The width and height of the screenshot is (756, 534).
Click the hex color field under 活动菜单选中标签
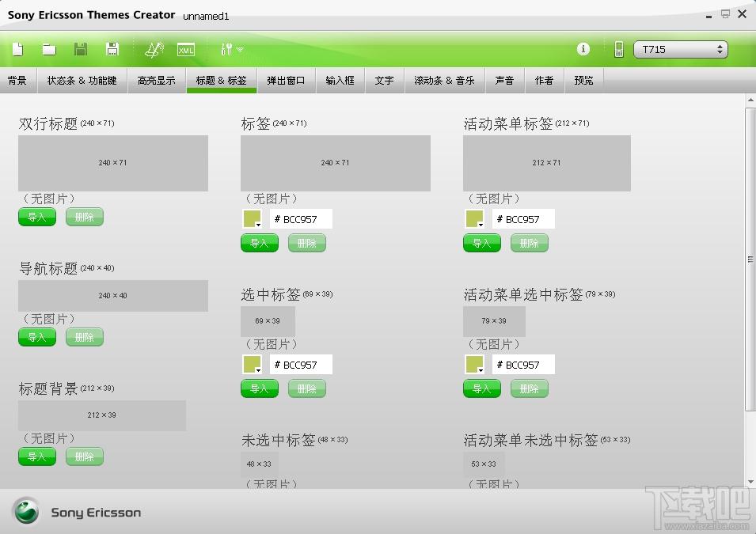pyautogui.click(x=523, y=365)
